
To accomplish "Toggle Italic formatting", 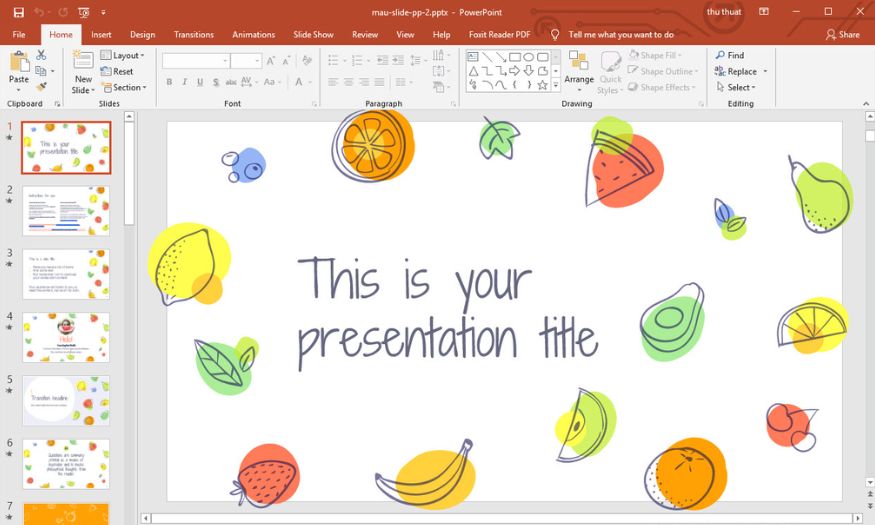I will coord(185,82).
